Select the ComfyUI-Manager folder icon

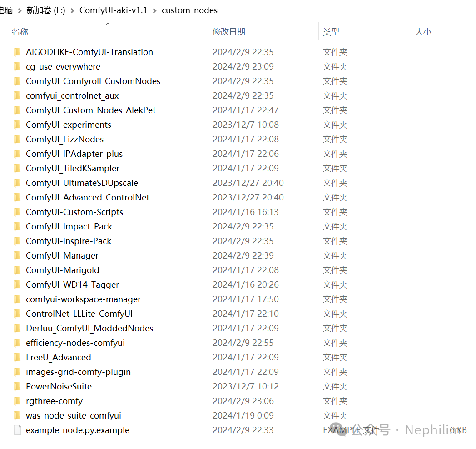[17, 256]
